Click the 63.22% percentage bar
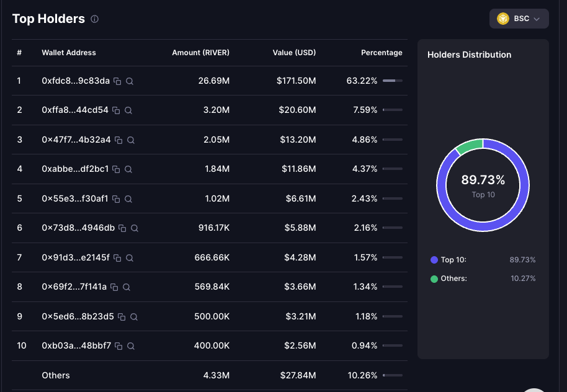The height and width of the screenshot is (392, 567). pos(393,81)
